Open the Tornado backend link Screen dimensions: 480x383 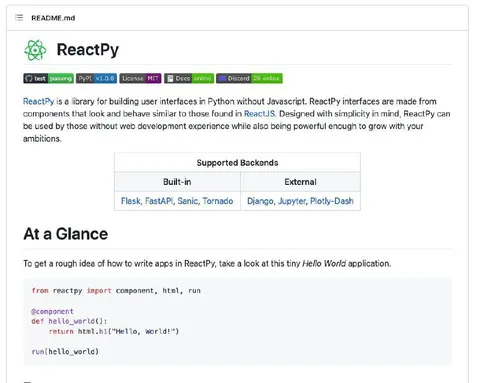pos(218,201)
